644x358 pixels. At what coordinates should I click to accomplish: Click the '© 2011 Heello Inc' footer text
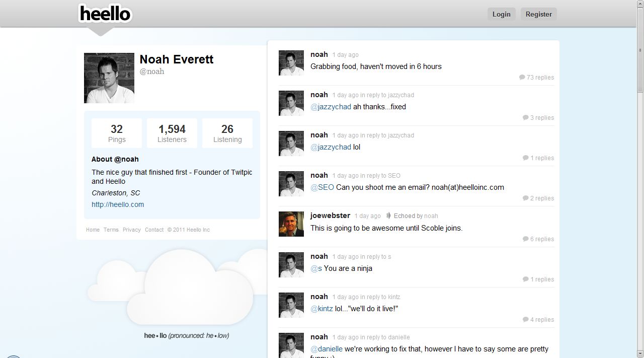189,230
